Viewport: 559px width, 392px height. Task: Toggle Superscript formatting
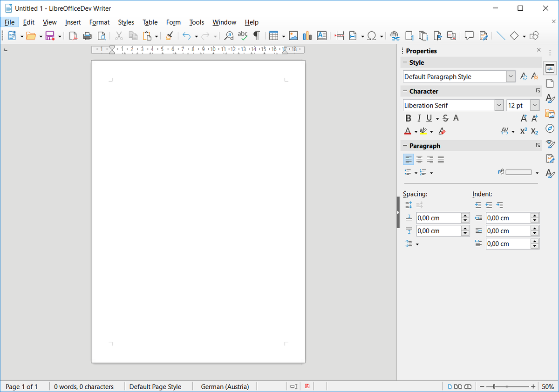tap(524, 131)
